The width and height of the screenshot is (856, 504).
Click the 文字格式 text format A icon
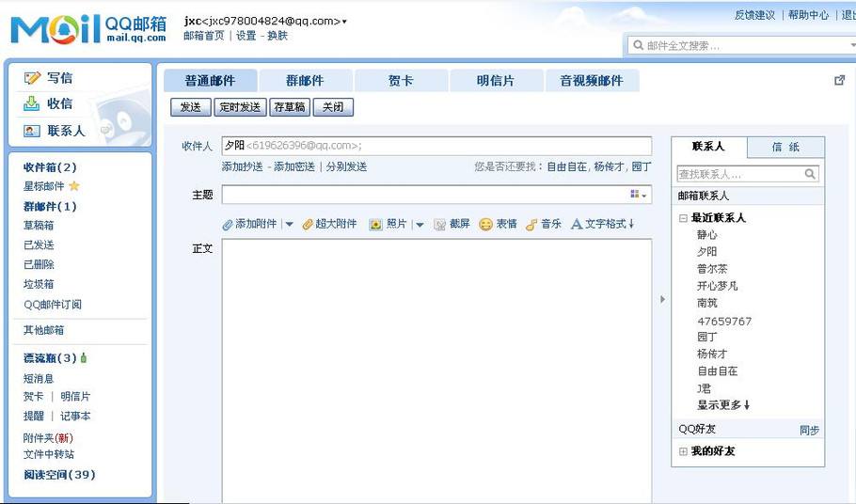[577, 224]
